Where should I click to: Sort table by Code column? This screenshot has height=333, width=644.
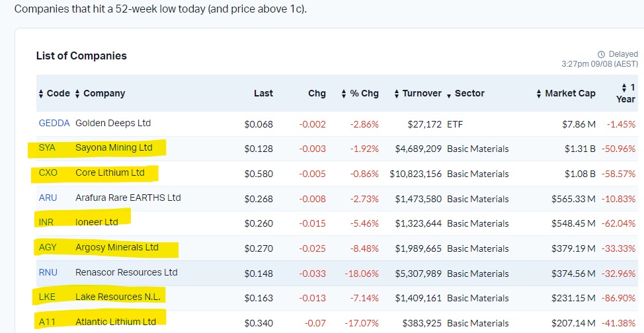[54, 94]
